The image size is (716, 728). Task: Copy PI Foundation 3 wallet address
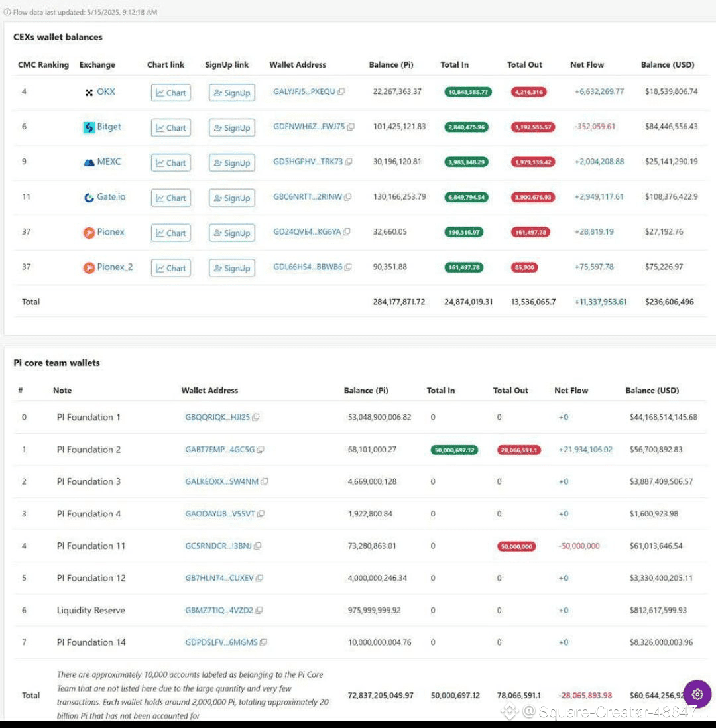tap(265, 481)
